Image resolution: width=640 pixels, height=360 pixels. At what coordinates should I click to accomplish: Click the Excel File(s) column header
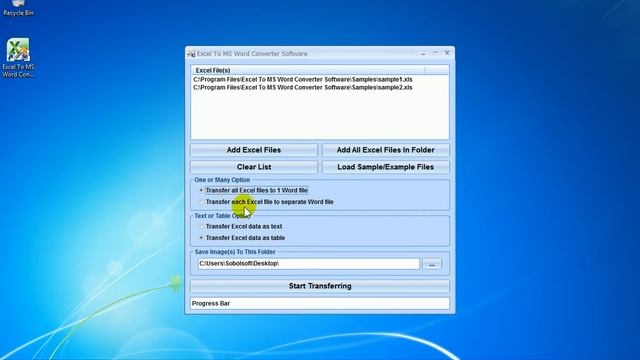click(308, 70)
